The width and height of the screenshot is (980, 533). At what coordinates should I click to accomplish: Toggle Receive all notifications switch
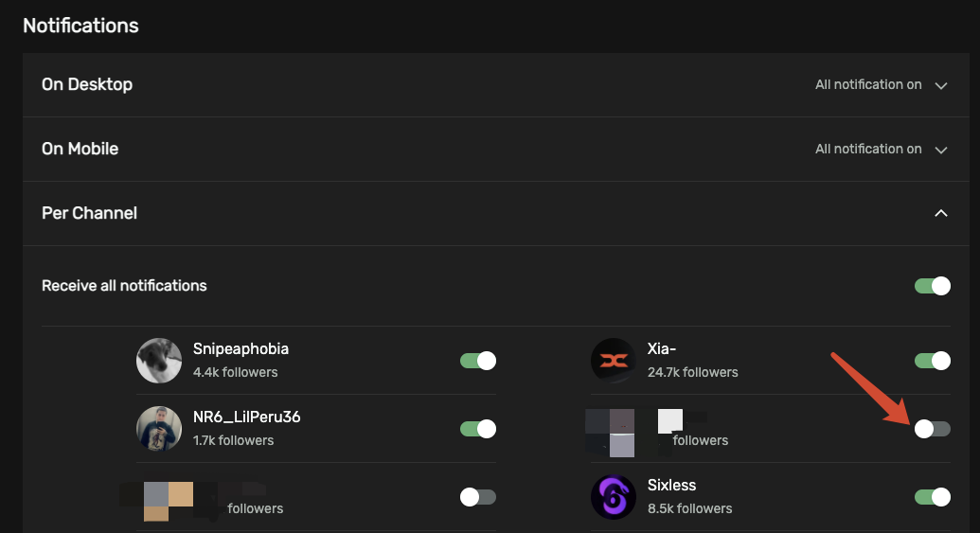click(932, 286)
